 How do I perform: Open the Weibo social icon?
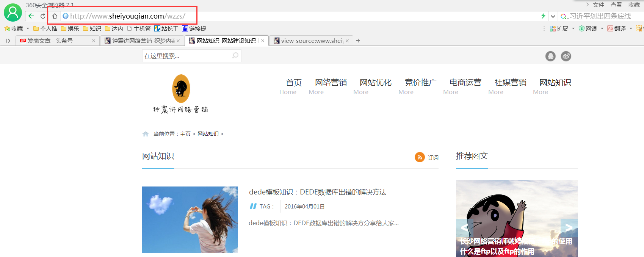point(566,56)
